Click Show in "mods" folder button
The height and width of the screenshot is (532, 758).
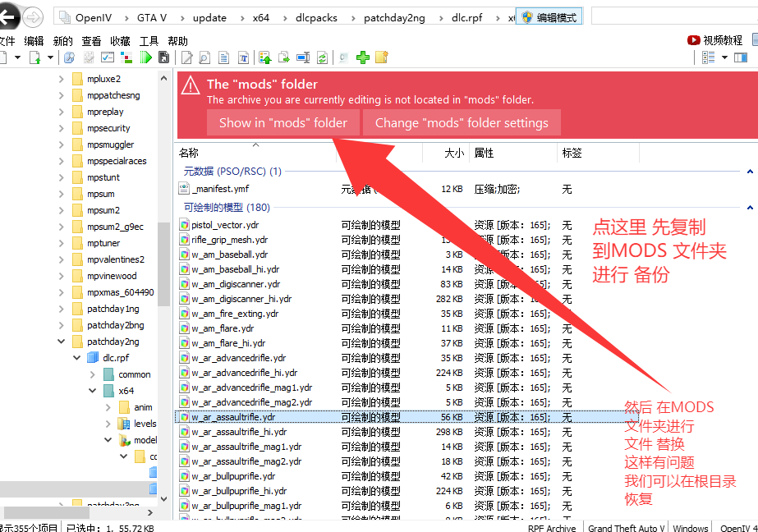[283, 122]
